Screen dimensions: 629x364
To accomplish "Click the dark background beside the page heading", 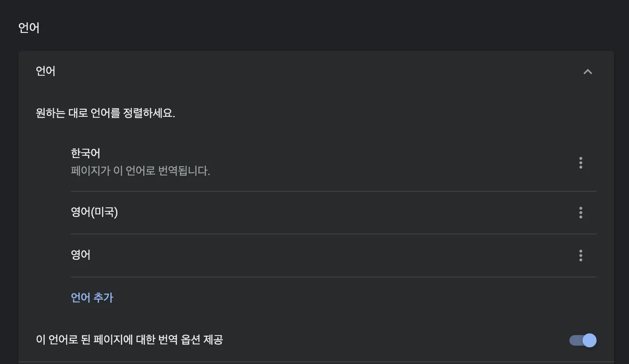I will point(333,28).
